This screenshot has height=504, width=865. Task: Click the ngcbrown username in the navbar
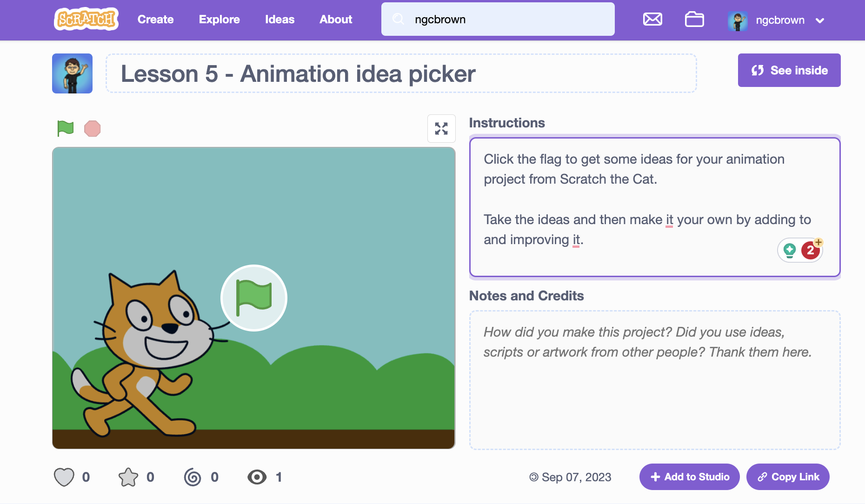click(x=780, y=20)
